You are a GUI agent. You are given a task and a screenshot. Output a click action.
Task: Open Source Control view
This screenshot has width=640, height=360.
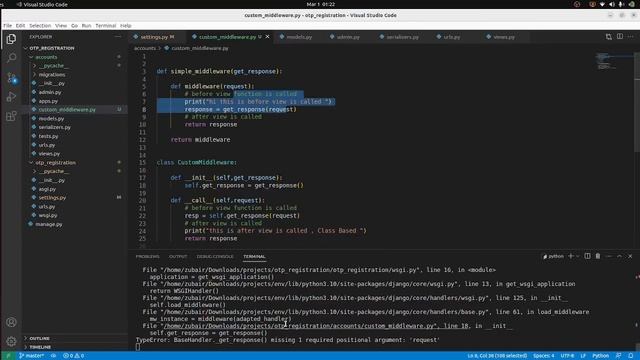pos(11,77)
